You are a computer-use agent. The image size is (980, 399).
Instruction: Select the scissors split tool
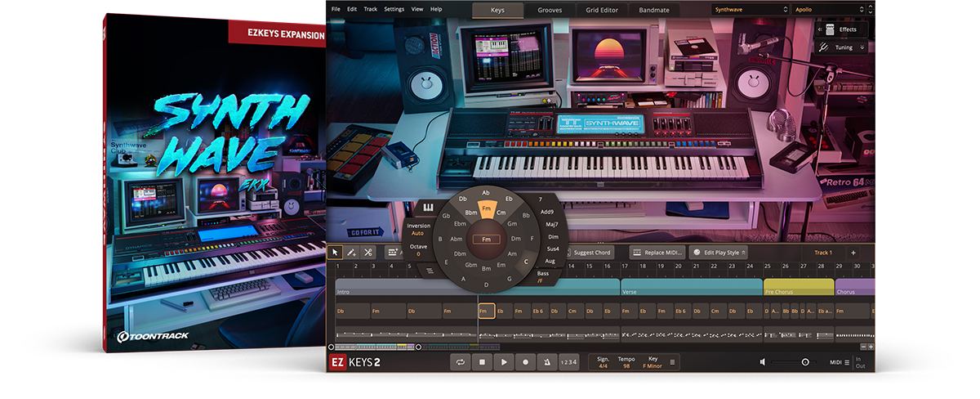[x=368, y=253]
